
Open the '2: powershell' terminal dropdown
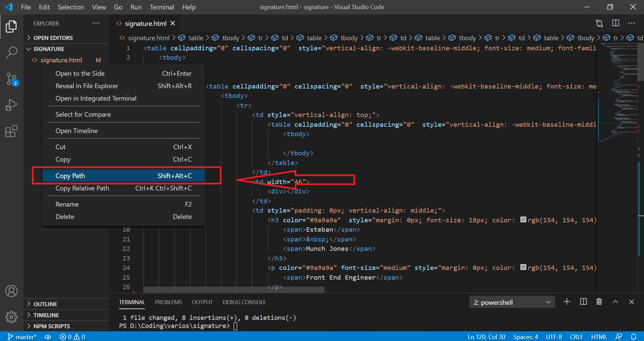(x=511, y=302)
